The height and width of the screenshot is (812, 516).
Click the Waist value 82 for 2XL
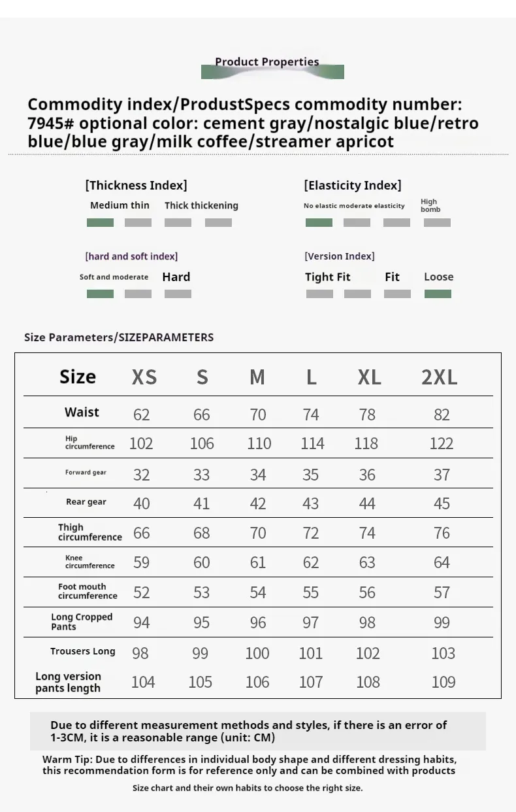point(442,414)
